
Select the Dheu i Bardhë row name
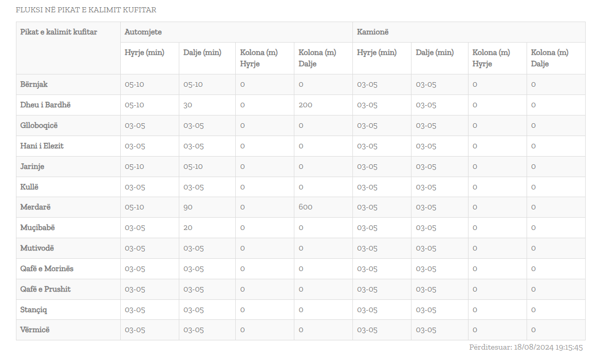click(x=45, y=105)
